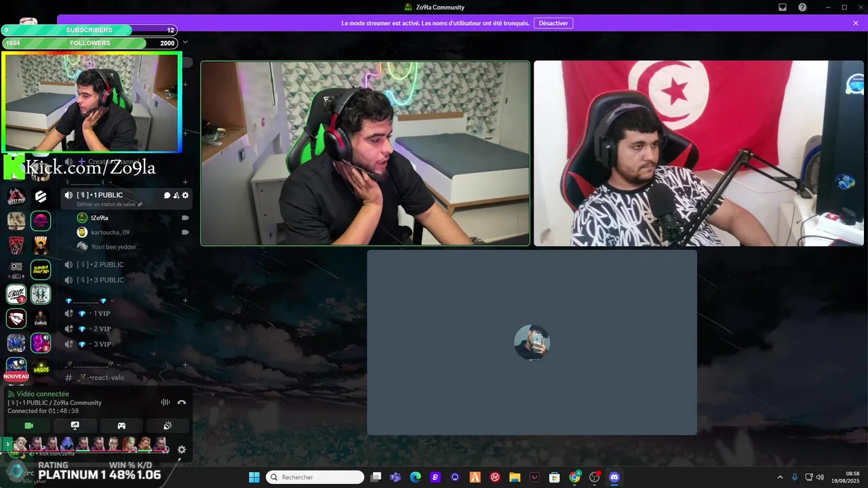
Task: Add channel to the PUBLIC category
Action: (185, 182)
